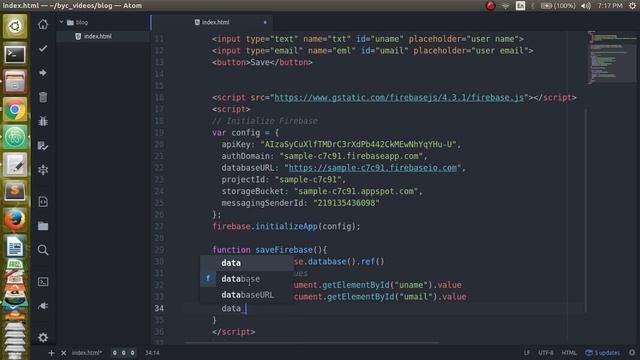Click the terminal icon in Atom's tool bar
This screenshot has height=360, width=640.
43,282
